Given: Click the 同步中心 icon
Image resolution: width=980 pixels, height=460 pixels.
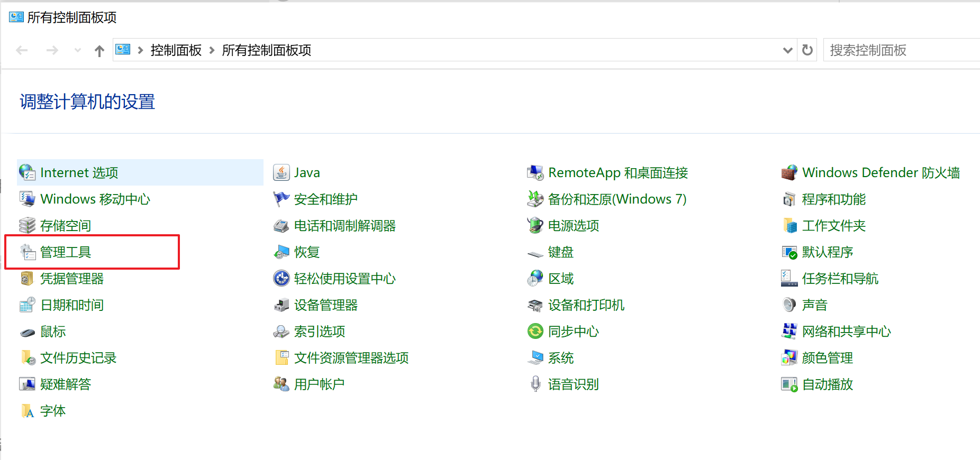Looking at the screenshot, I should [x=535, y=332].
